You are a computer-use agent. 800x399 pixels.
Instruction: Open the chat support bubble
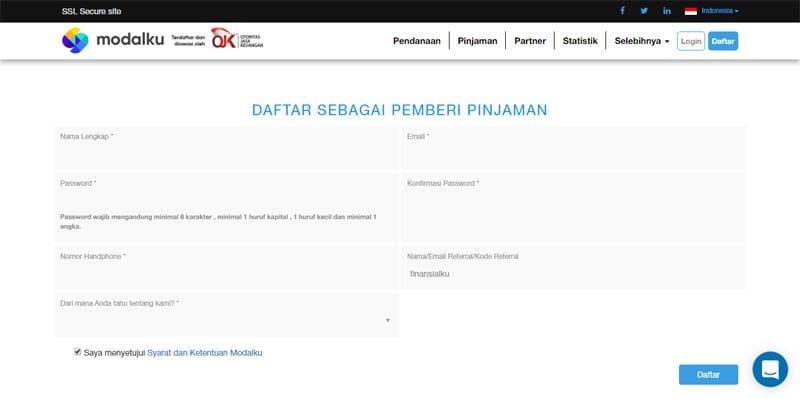[x=770, y=369]
